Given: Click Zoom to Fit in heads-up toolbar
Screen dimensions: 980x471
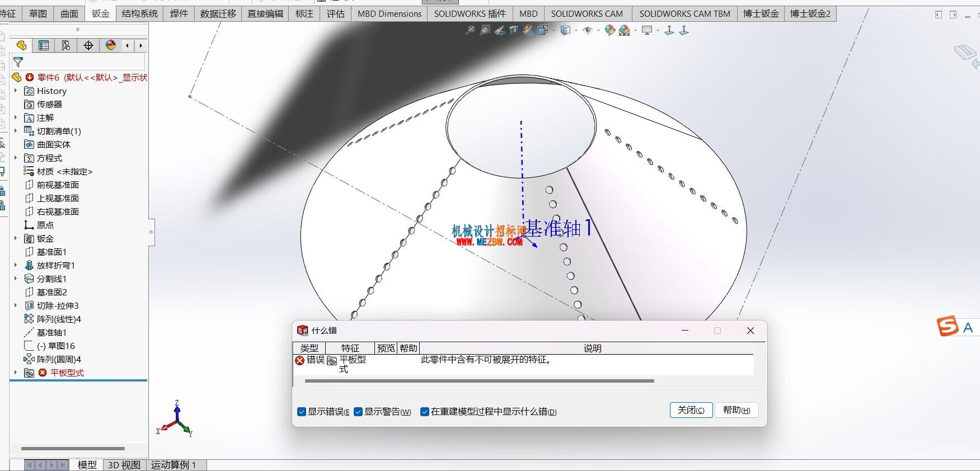Looking at the screenshot, I should 470,30.
